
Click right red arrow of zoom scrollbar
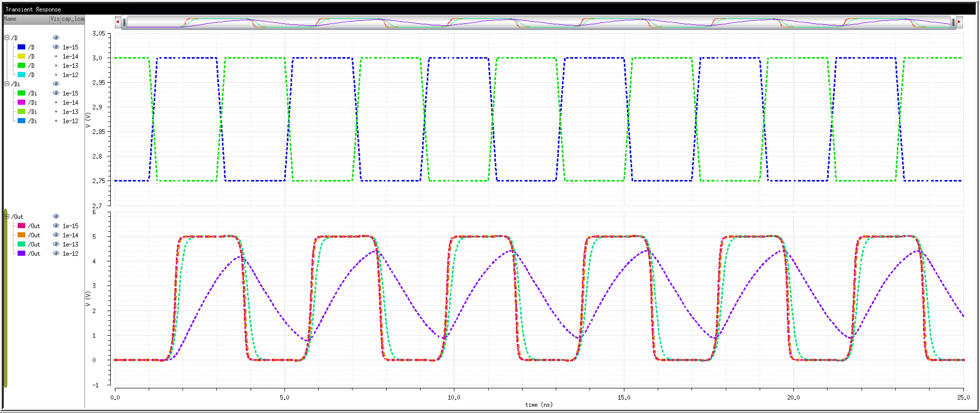[x=959, y=22]
